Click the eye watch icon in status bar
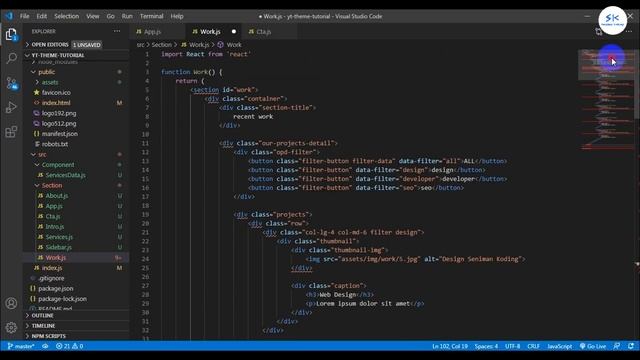The height and width of the screenshot is (360, 640). click(x=45, y=346)
